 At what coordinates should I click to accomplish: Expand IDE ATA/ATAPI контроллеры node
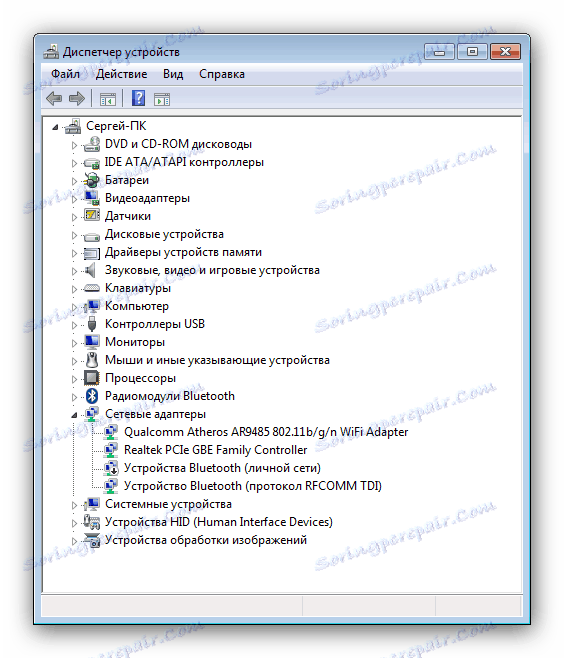click(x=74, y=163)
